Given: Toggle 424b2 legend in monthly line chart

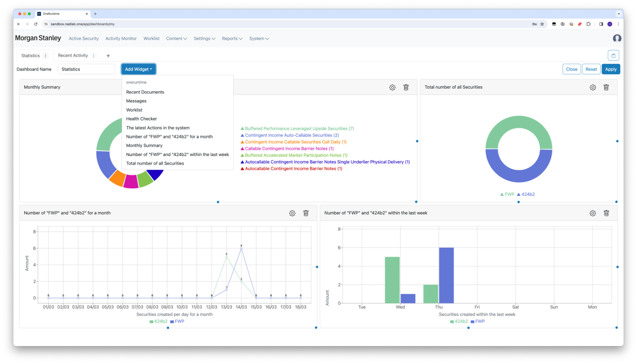Looking at the screenshot, I should 158,321.
